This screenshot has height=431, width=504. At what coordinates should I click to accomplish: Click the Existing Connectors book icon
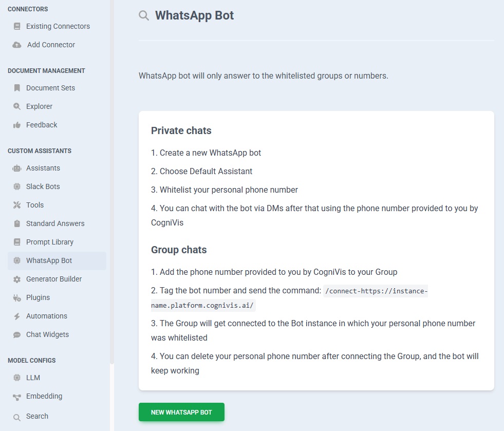17,26
